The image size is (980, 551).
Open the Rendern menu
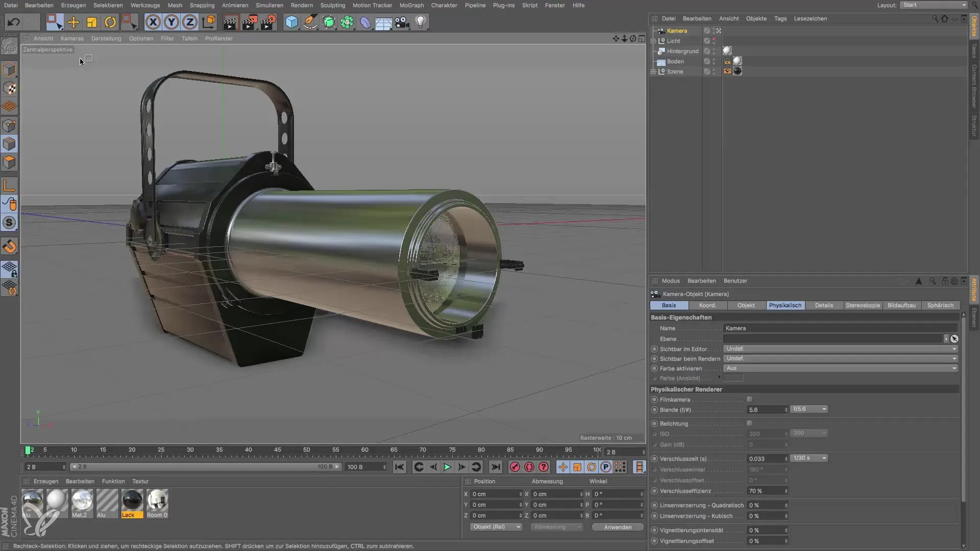(302, 5)
